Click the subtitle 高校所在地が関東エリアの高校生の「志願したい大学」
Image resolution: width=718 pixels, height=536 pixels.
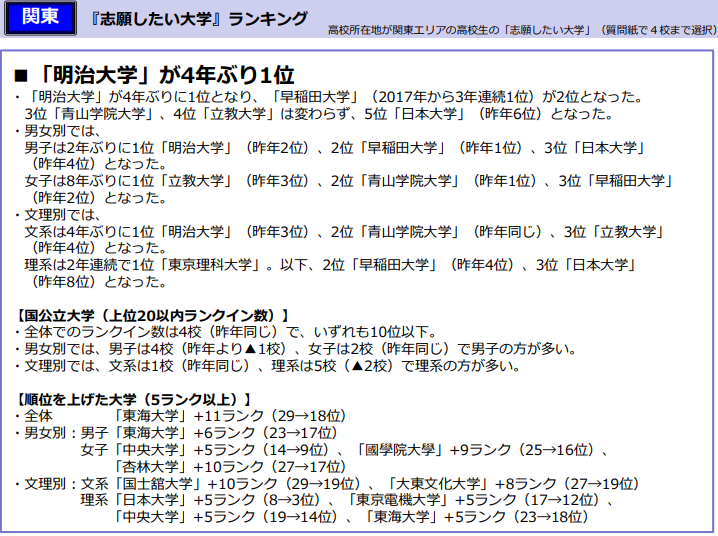pyautogui.click(x=462, y=30)
